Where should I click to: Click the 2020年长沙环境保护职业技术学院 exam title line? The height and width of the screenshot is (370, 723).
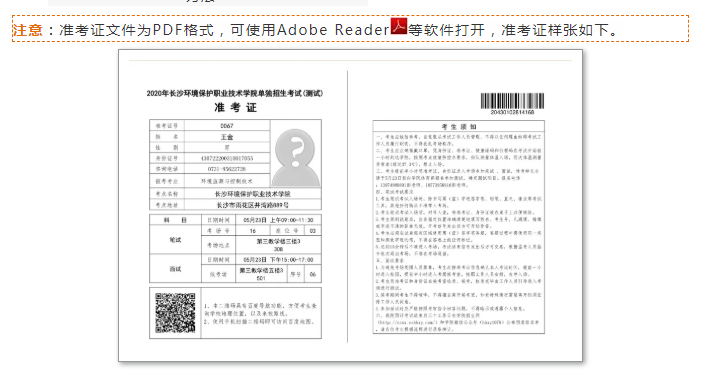235,93
